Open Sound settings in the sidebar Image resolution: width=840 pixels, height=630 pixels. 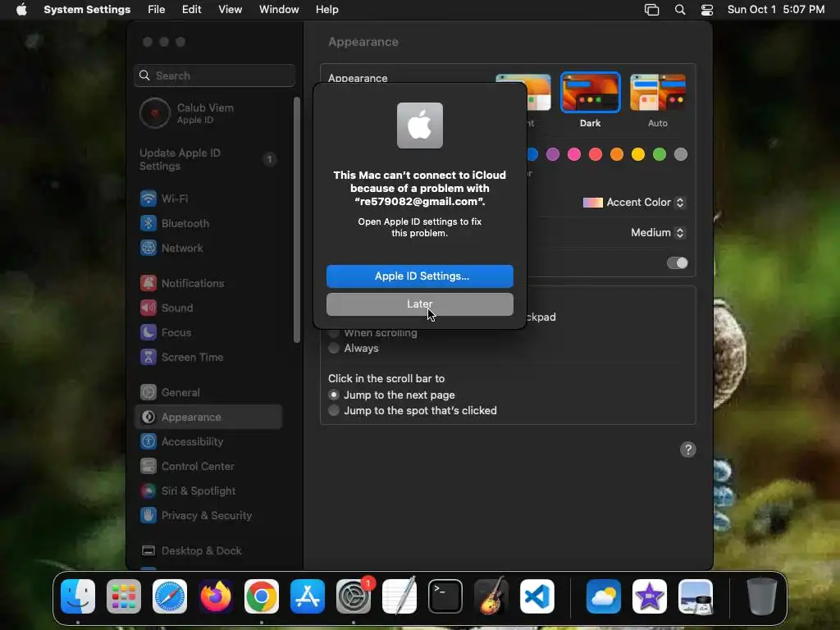point(208,308)
